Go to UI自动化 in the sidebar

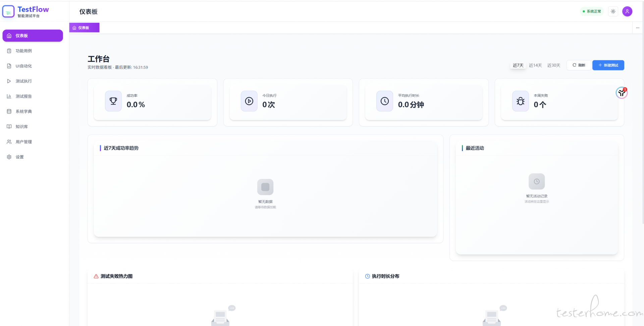[24, 66]
